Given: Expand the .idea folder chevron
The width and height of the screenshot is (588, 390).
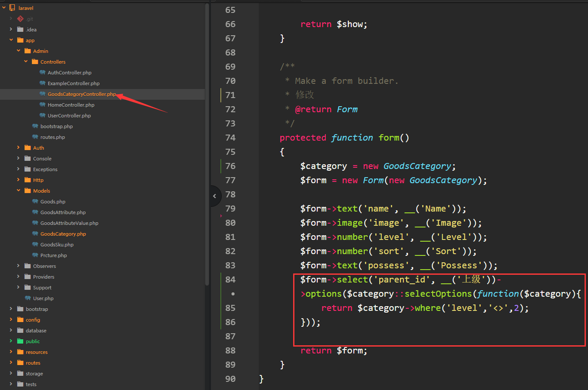Looking at the screenshot, I should pos(11,29).
